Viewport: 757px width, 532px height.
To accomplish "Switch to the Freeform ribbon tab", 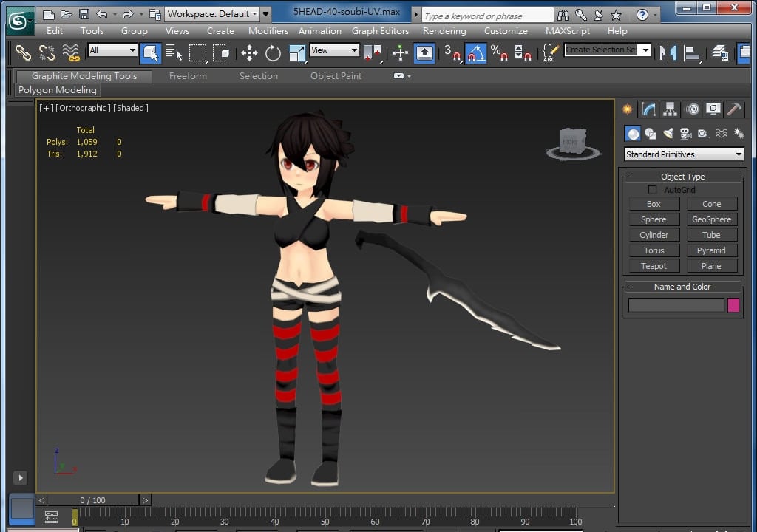I will pyautogui.click(x=188, y=76).
